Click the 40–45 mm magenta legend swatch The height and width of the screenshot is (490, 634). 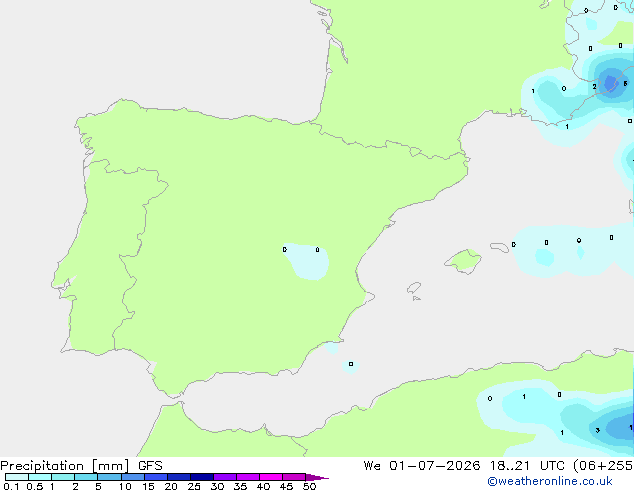point(271,477)
